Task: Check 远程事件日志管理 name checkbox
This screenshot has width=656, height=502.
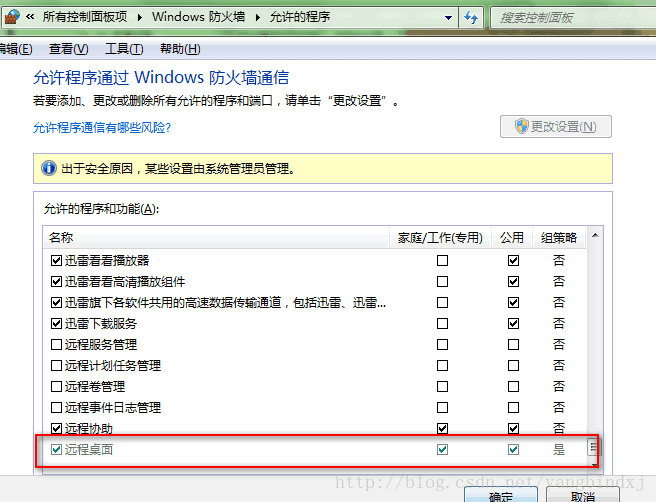Action: click(56, 407)
